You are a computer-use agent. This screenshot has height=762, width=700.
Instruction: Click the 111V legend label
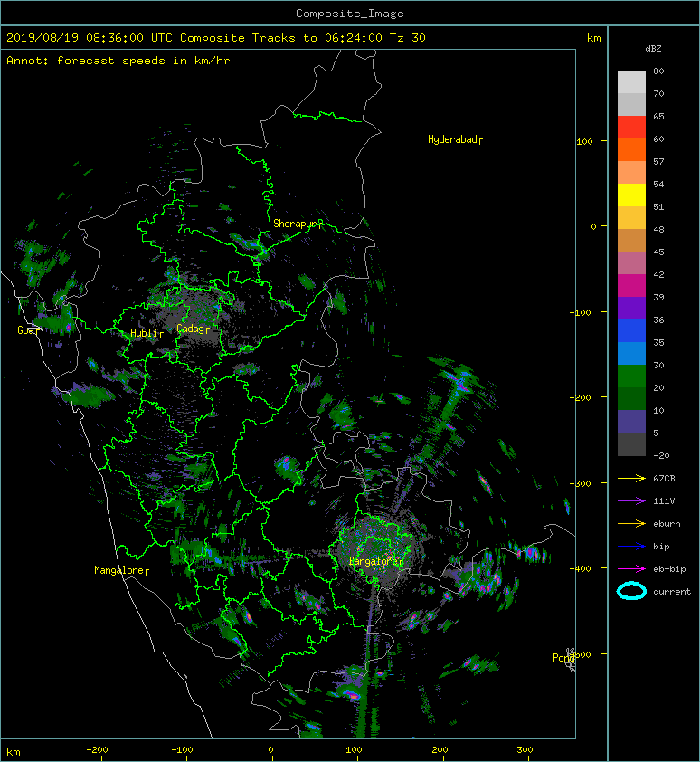coord(664,501)
